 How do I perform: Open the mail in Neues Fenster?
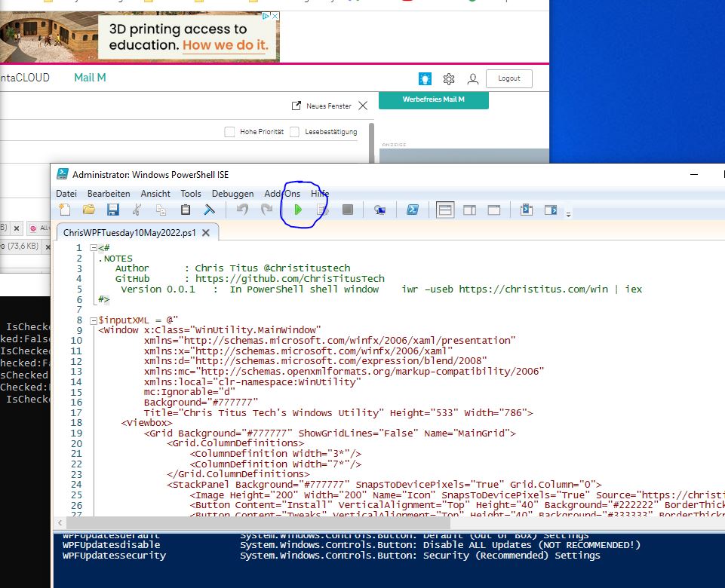pos(321,106)
